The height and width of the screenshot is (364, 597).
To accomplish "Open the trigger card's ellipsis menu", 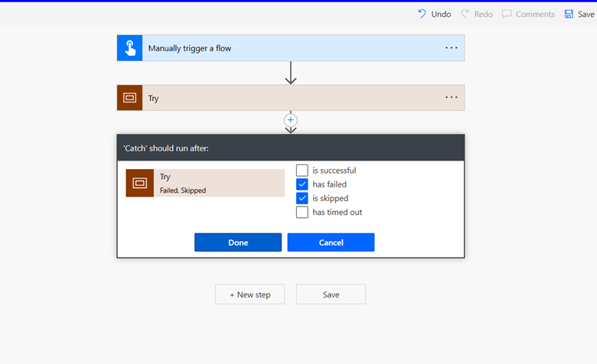I will pos(452,48).
